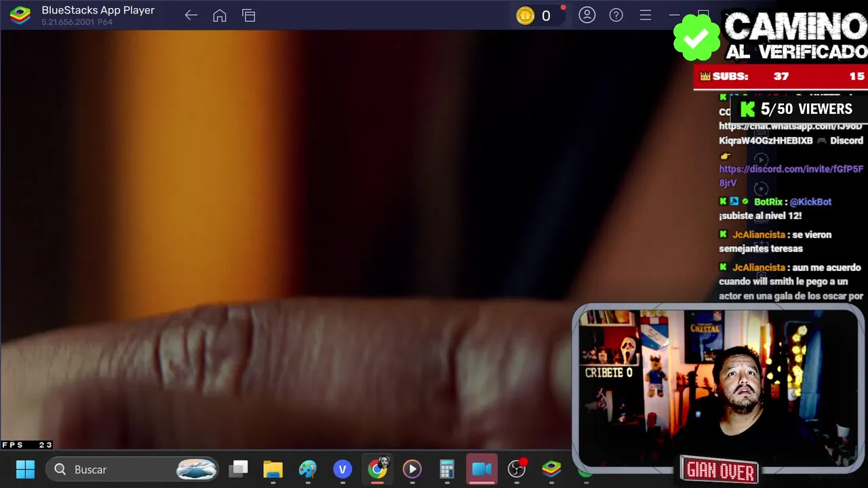Open OBS Studio from the taskbar

[517, 469]
